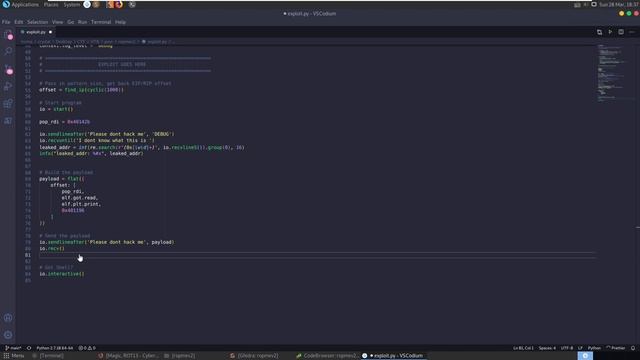Open the editor more actions ellipsis
Viewport: 640px width, 360px height.
click(632, 32)
